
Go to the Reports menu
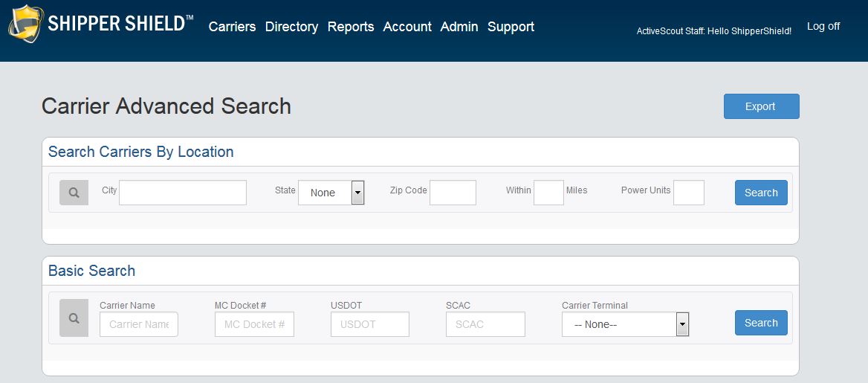[x=351, y=27]
